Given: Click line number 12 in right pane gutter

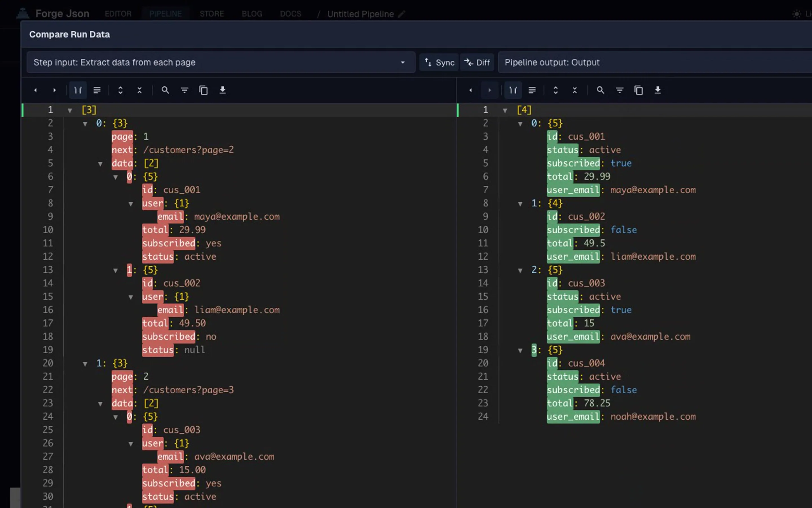Looking at the screenshot, I should [483, 257].
